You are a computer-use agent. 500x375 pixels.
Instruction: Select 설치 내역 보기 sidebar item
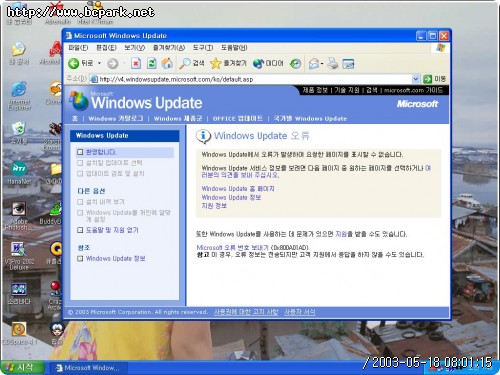click(x=105, y=202)
